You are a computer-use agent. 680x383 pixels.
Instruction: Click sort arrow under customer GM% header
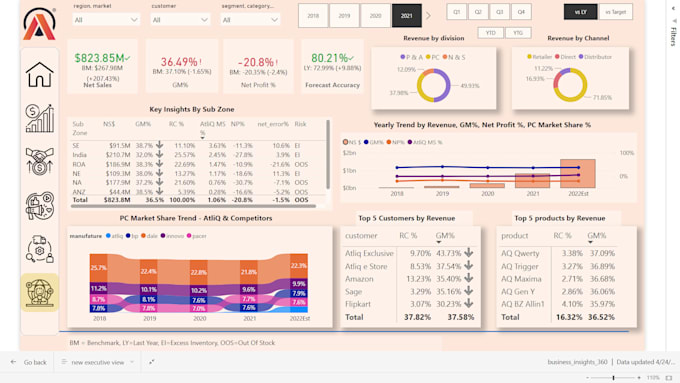438,242
